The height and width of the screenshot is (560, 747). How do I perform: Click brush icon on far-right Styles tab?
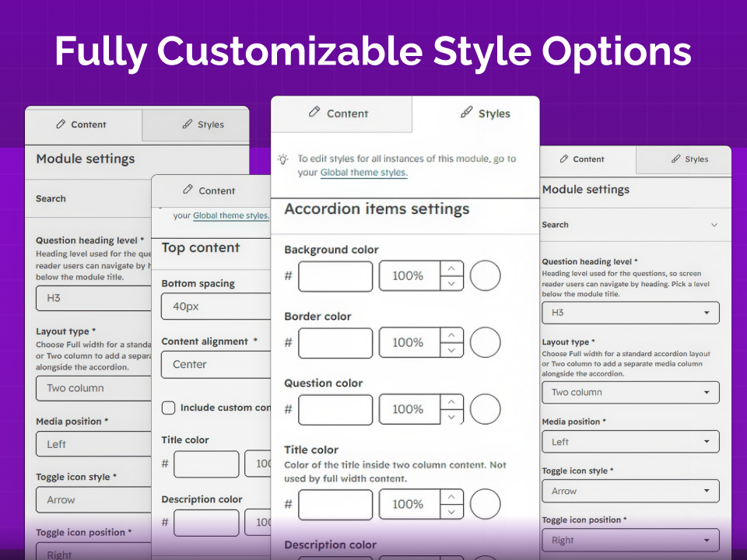click(x=675, y=159)
